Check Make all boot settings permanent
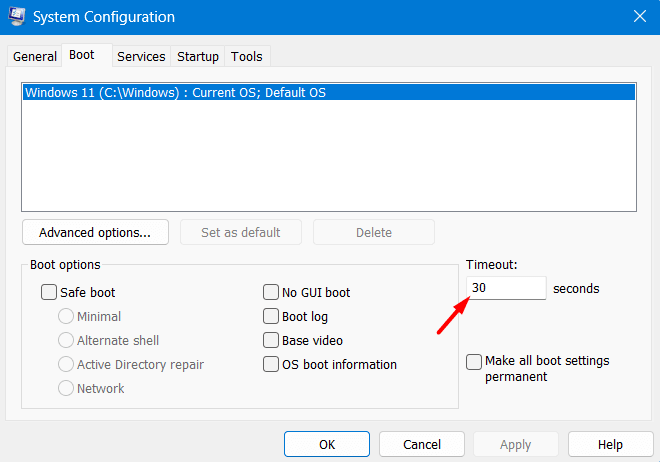The height and width of the screenshot is (462, 660). click(x=474, y=362)
